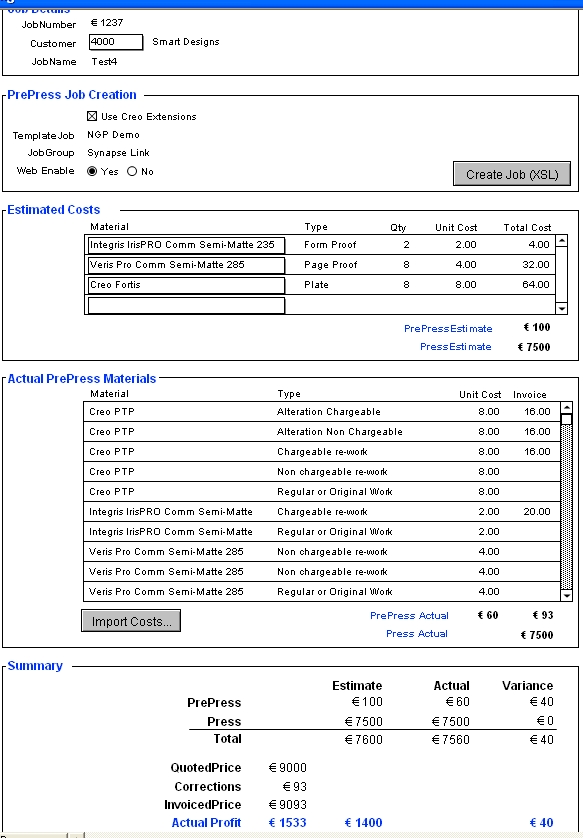Click the Total actual € 7560
Screen dimensions: 583x838
[450, 740]
